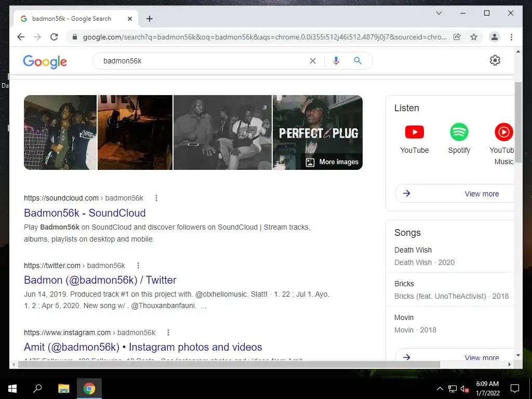Viewport: 532px width, 399px height.
Task: Click into the badmon56k search field
Action: [x=204, y=61]
